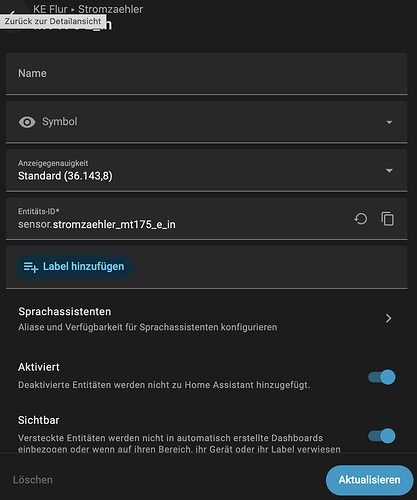Toggle the Sichtbar switch off
Screen dimensions: 417x500
point(382,436)
